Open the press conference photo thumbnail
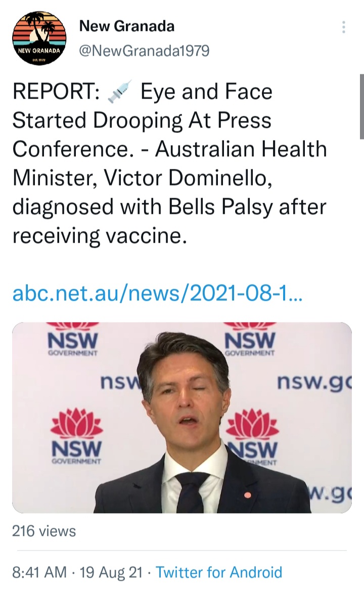This screenshot has height=590, width=364. point(181,418)
